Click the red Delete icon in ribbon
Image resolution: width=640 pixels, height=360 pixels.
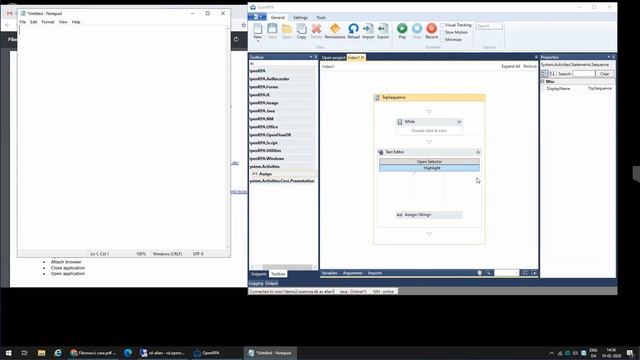316,31
